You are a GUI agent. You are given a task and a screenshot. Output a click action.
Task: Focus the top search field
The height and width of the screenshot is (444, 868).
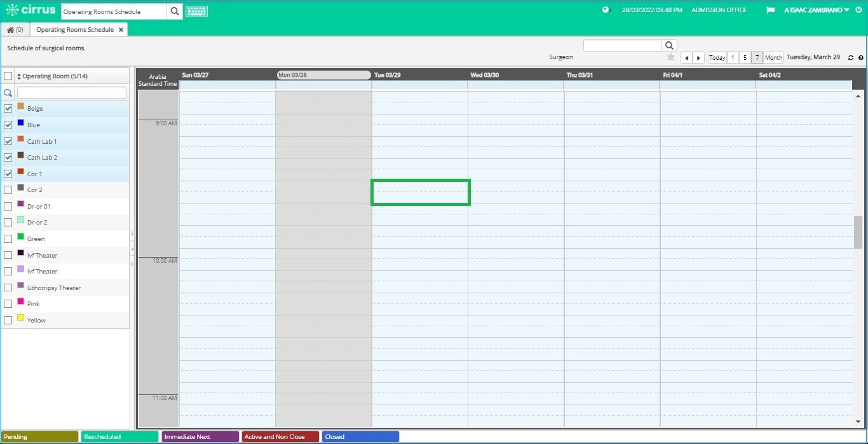click(114, 11)
